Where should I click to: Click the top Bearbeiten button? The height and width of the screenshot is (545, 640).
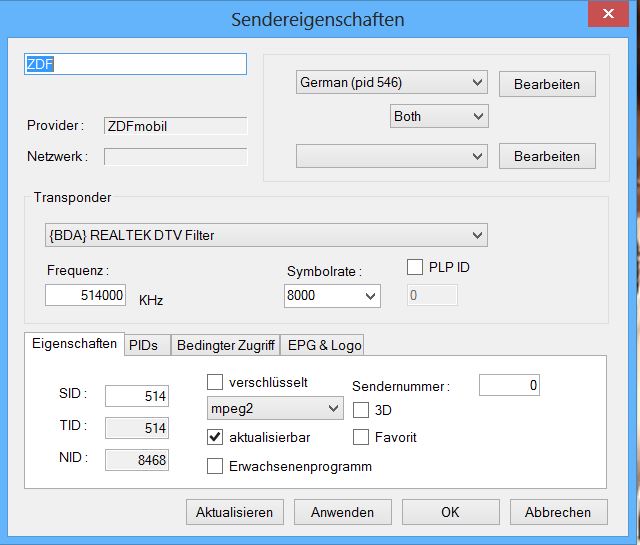click(546, 84)
